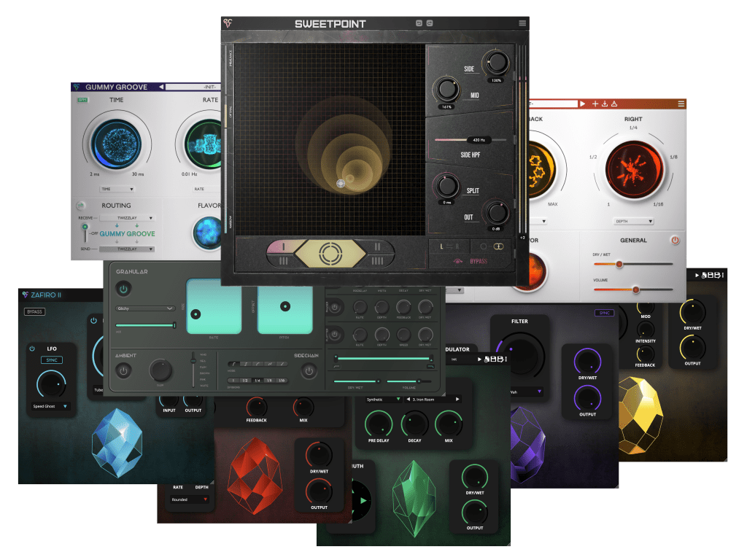Toggle the Ambient power button

coord(123,370)
